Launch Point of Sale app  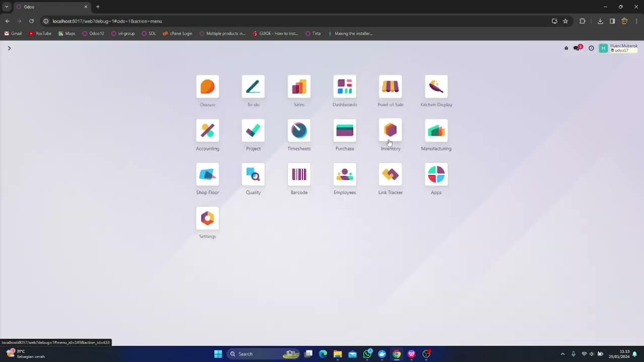390,87
